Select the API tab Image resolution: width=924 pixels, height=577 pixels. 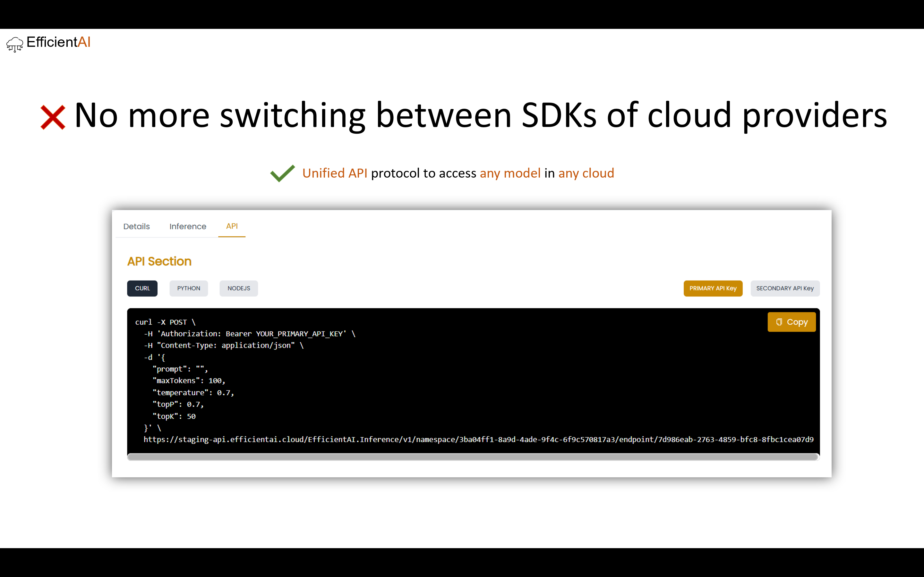point(232,226)
